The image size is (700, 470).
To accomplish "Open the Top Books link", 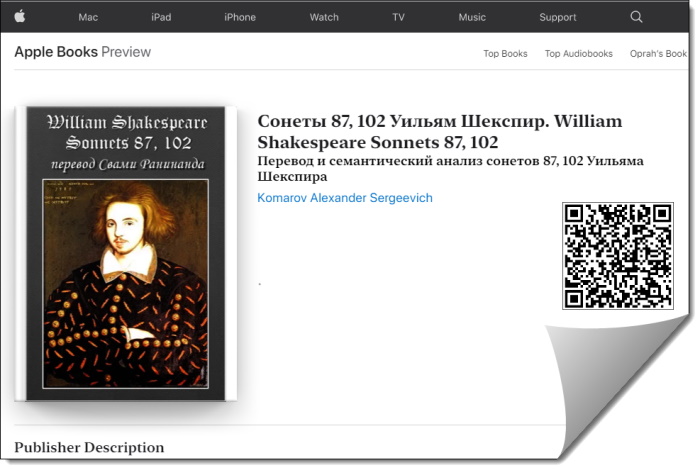I will point(505,54).
